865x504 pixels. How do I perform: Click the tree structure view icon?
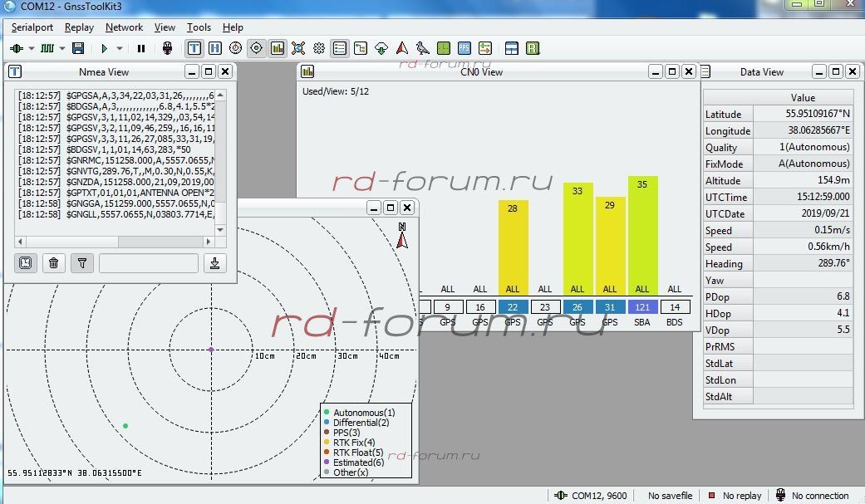click(x=361, y=48)
